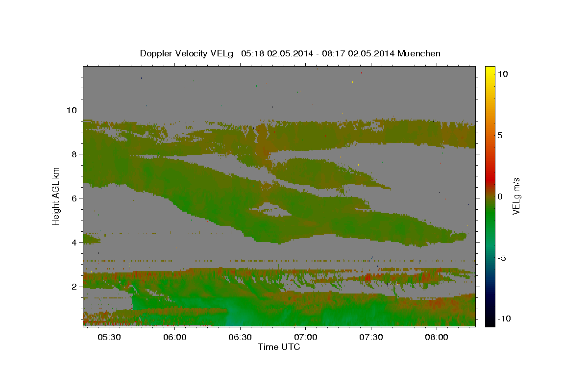
Task: Click the '07:30' time axis label
Action: [371, 338]
